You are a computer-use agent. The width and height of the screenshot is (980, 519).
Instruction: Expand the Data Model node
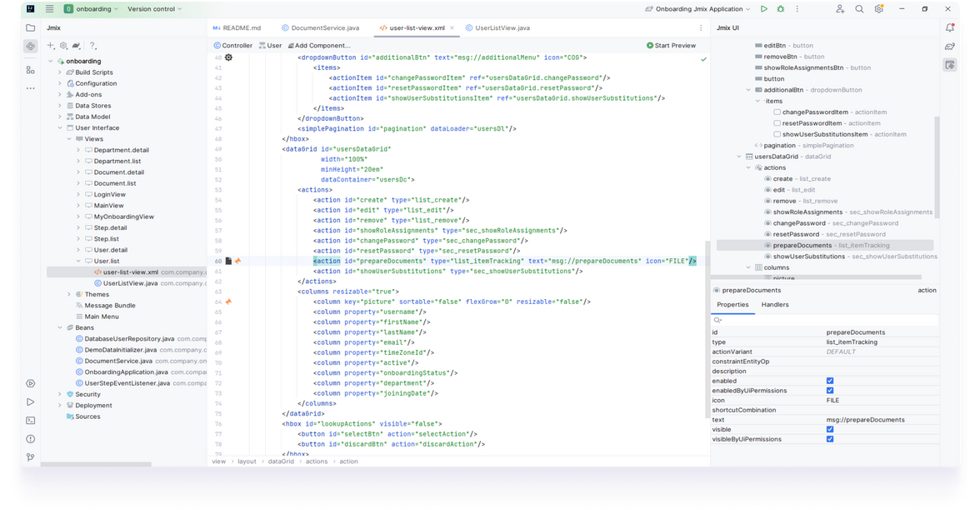click(x=60, y=117)
